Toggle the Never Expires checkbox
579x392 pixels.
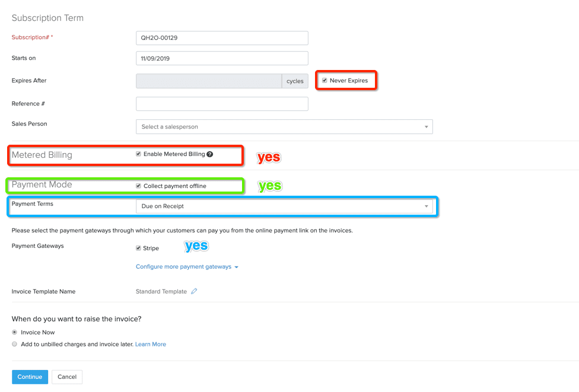[325, 80]
